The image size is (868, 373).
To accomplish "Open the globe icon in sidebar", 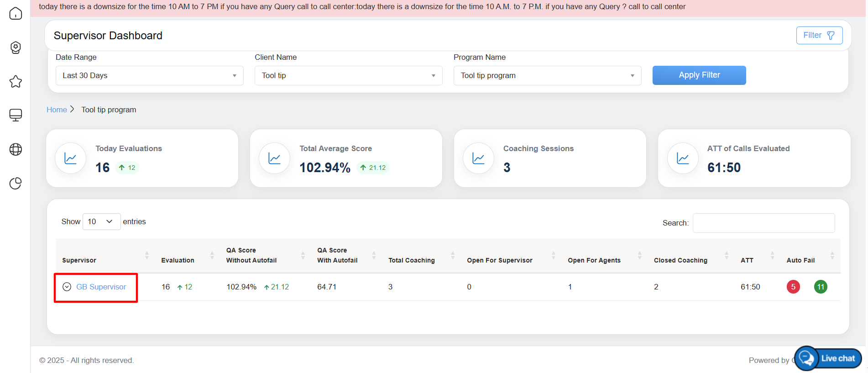I will coord(16,149).
